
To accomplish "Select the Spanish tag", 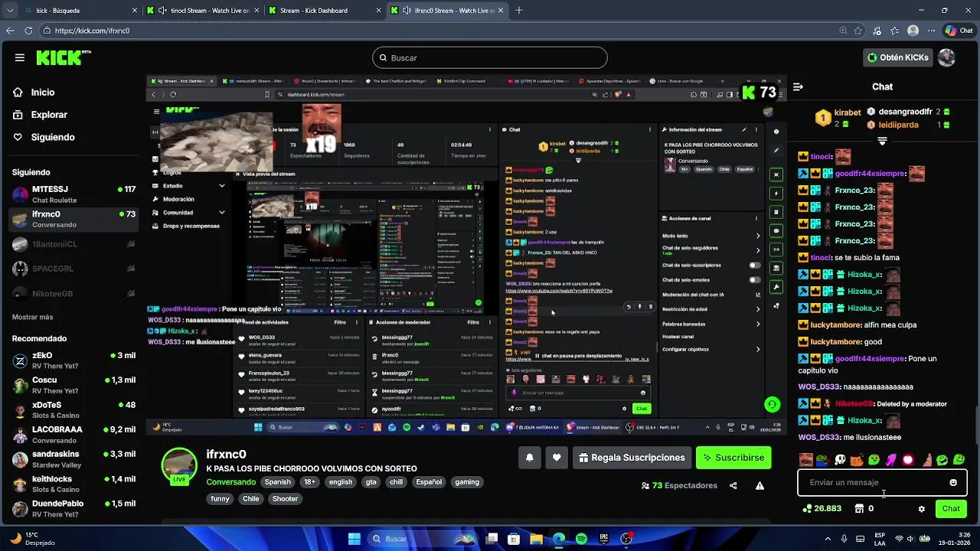I will tap(277, 482).
